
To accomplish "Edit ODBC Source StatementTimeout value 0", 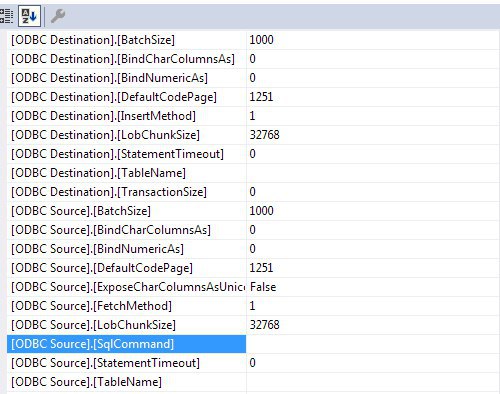I will point(373,363).
